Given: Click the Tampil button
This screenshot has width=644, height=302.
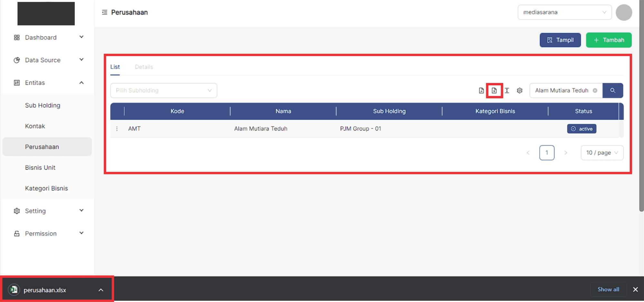Looking at the screenshot, I should click(560, 40).
